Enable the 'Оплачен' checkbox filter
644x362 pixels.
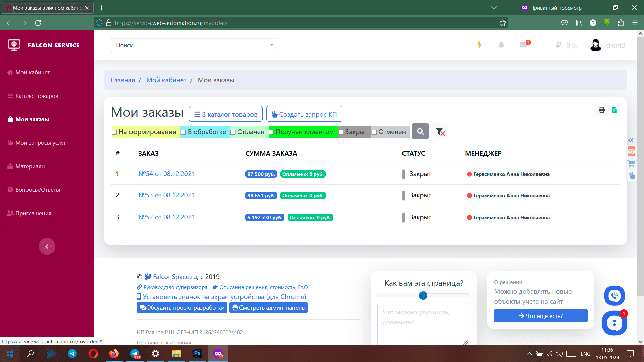(x=233, y=132)
